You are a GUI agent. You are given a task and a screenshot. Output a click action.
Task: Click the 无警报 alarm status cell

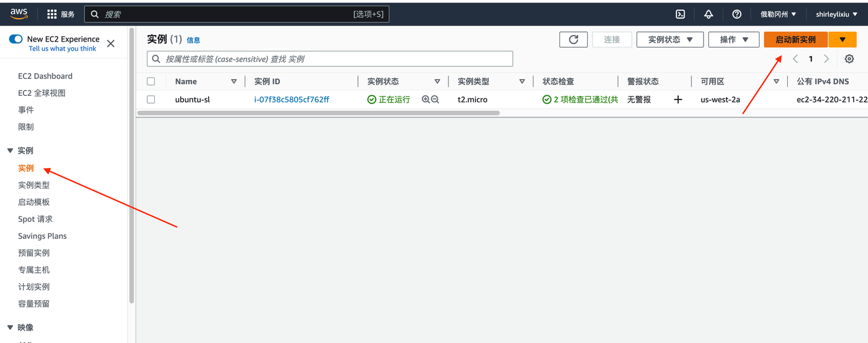[x=639, y=99]
